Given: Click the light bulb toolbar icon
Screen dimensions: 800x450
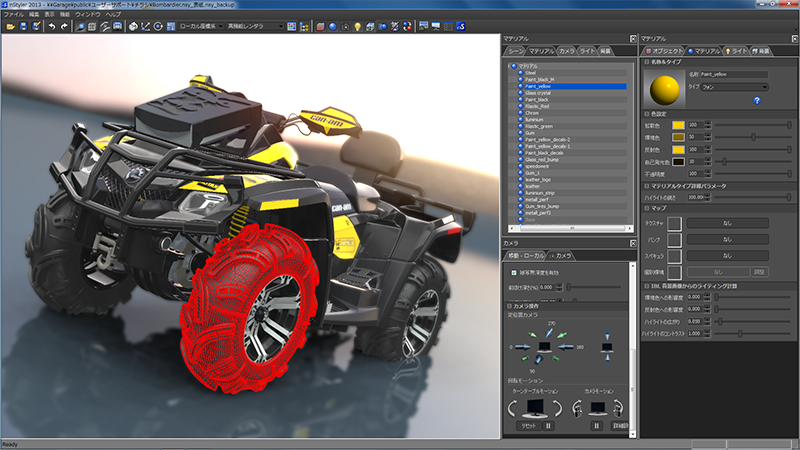Looking at the screenshot, I should (x=358, y=26).
